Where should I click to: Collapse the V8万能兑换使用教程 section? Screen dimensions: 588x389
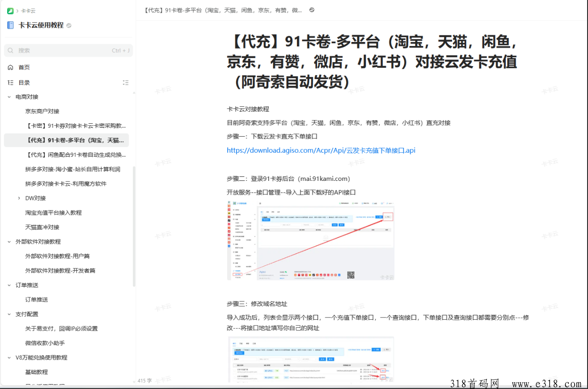pyautogui.click(x=9, y=358)
